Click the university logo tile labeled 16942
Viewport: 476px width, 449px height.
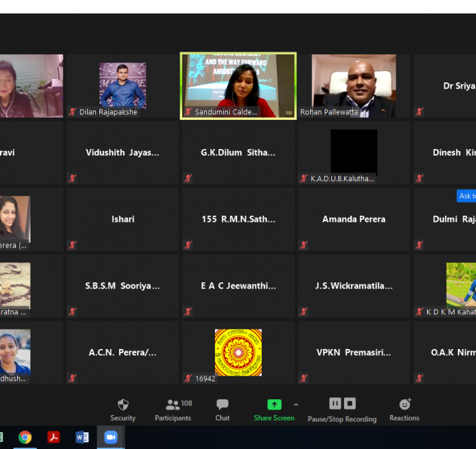238,352
